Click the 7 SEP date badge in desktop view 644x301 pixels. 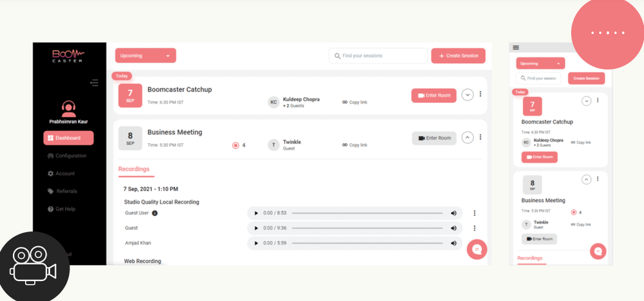(130, 96)
